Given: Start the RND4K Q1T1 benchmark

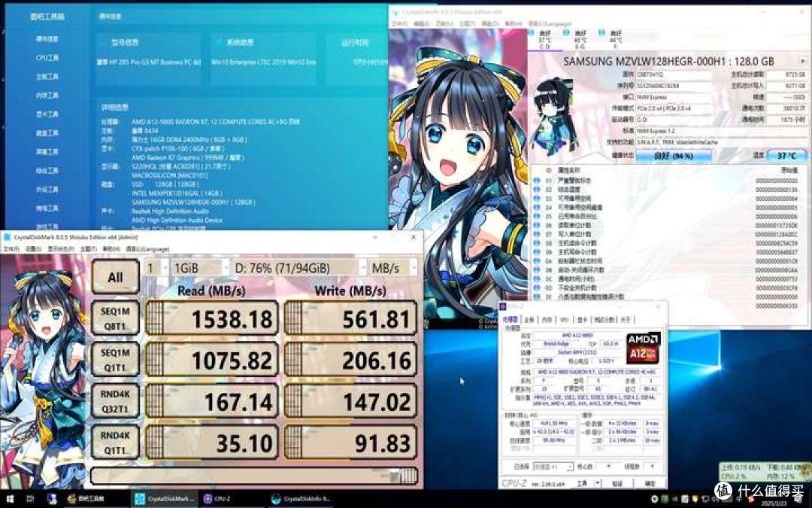Looking at the screenshot, I should coord(116,443).
